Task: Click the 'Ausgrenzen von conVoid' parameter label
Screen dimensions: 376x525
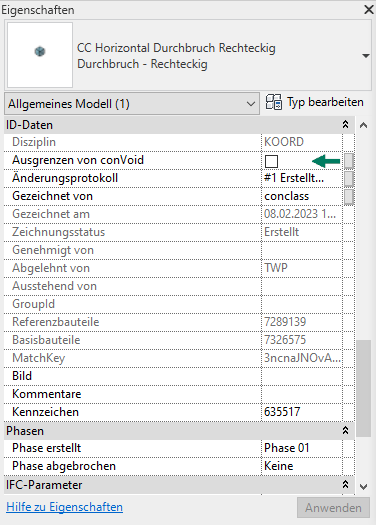Action: (x=78, y=160)
